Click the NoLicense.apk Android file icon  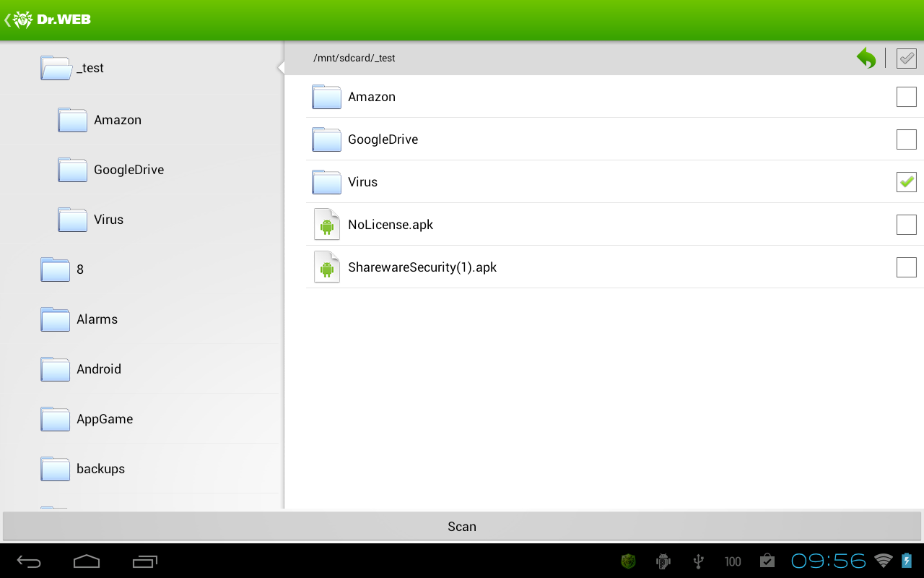327,225
